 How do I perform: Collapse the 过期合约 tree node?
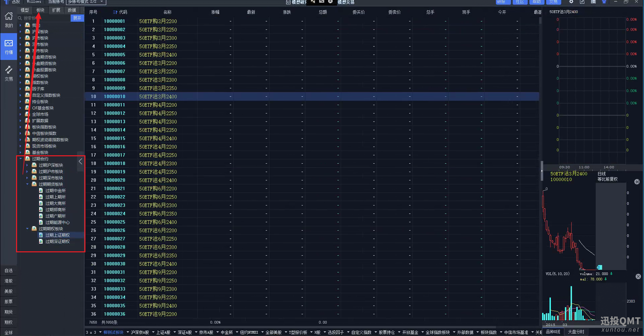20,159
